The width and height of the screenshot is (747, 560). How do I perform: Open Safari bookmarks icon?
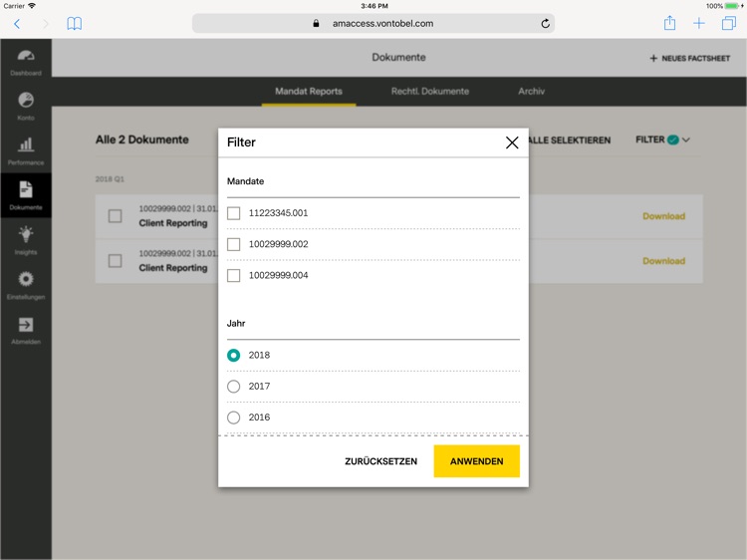(x=75, y=23)
